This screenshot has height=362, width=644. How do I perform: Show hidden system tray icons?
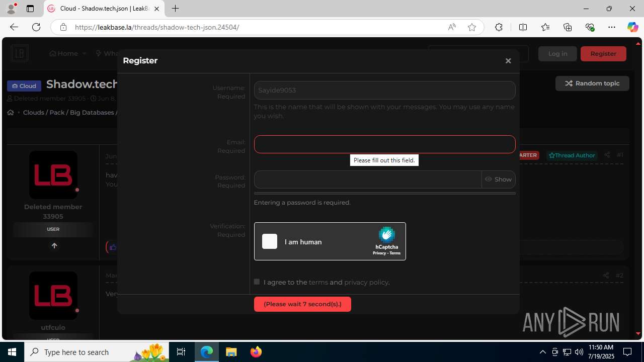(x=542, y=352)
